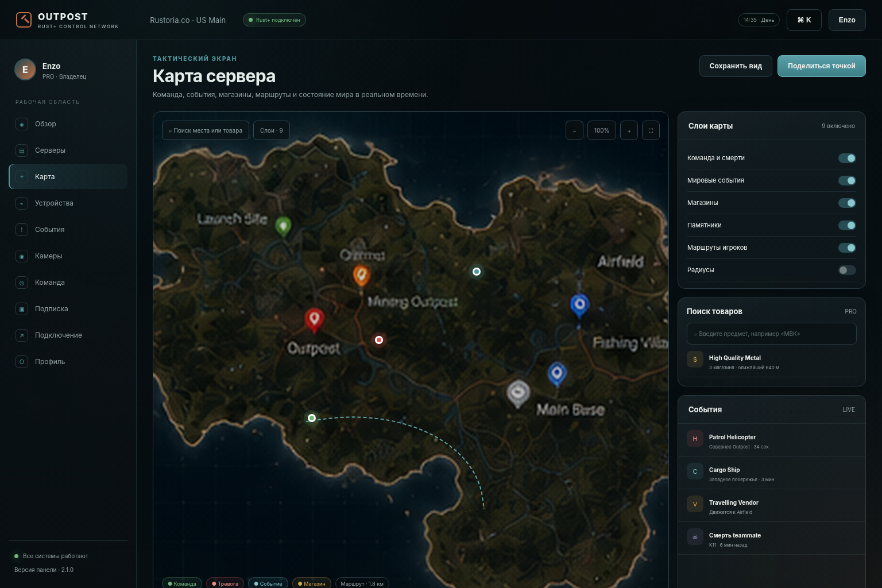Click the green team marker at route start
Image resolution: width=882 pixels, height=588 pixels.
click(312, 418)
